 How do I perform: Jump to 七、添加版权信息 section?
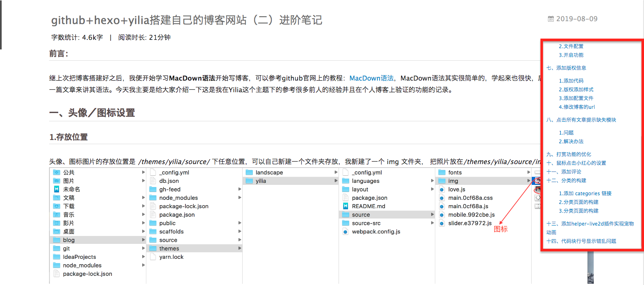pos(566,68)
